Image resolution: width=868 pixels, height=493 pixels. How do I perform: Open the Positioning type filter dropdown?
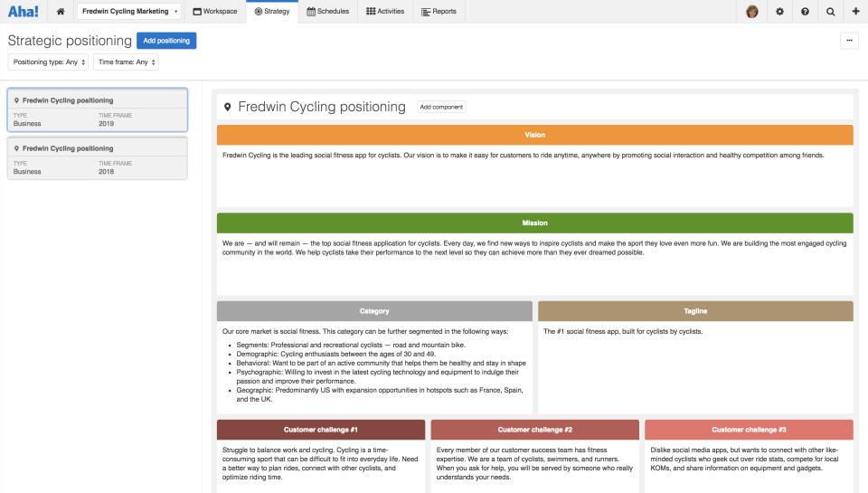point(50,62)
